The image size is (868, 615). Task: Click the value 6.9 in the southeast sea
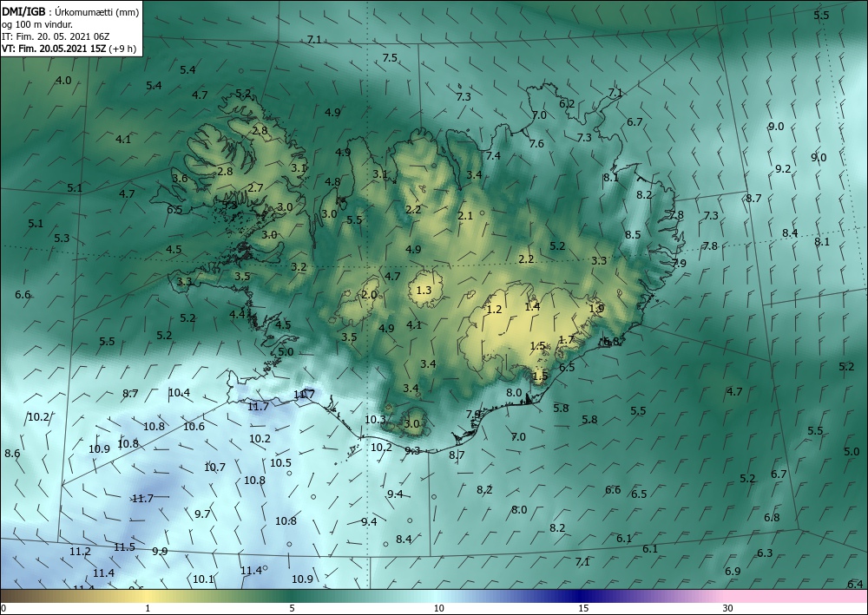(733, 572)
